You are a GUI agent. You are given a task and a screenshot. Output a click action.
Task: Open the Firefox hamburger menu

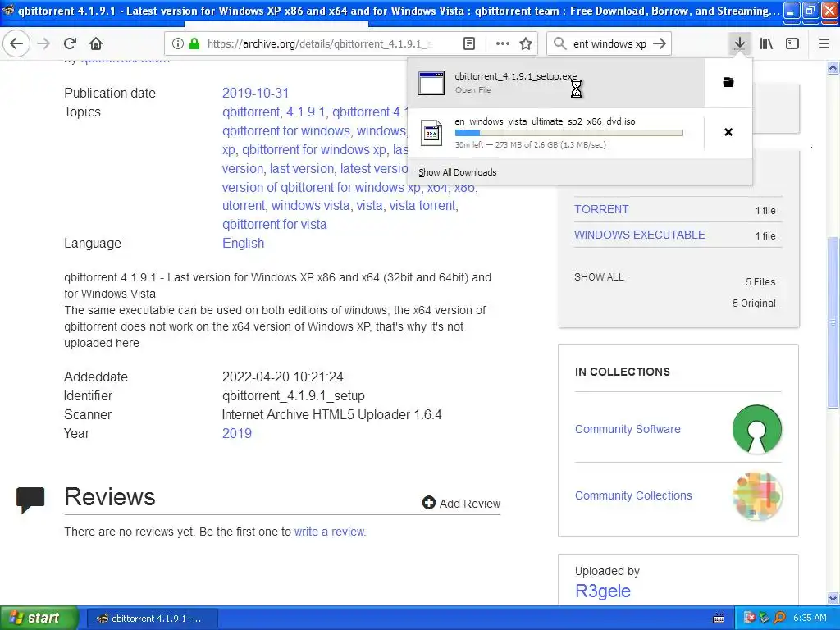click(824, 43)
